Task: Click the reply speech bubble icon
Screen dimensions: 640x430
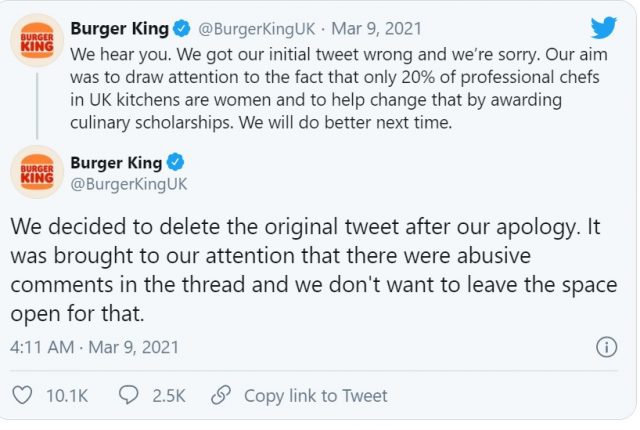Action: pos(128,396)
